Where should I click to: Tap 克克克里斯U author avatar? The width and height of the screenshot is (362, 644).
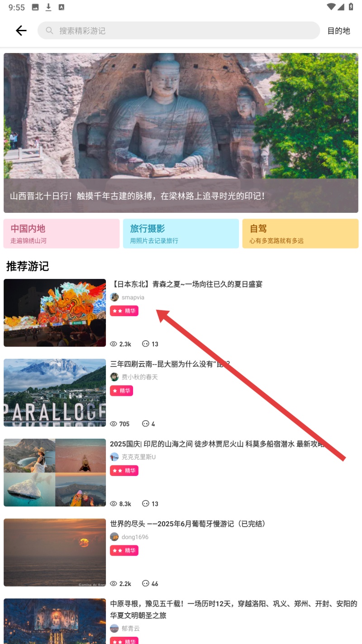[114, 457]
